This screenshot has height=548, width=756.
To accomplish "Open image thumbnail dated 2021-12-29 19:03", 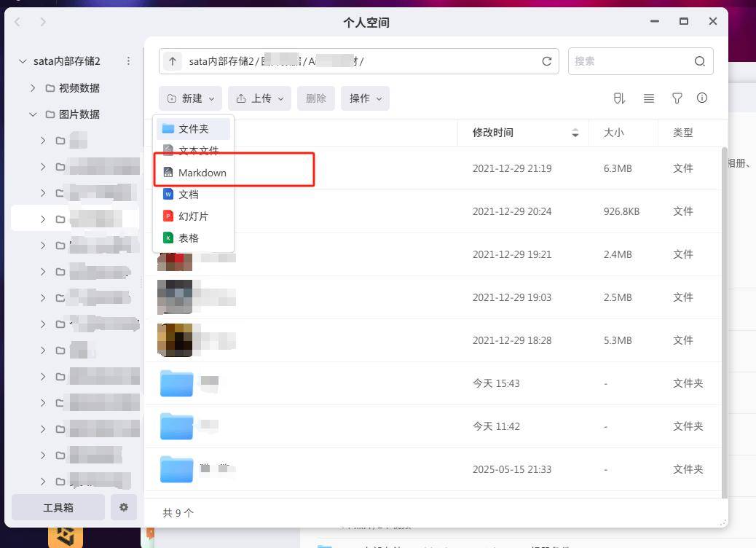I will tap(175, 297).
